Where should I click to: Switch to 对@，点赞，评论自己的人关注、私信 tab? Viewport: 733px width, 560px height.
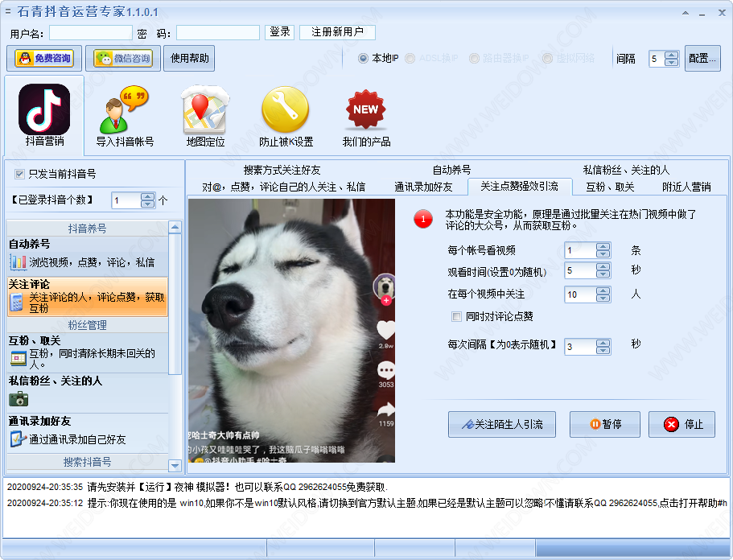tap(283, 187)
